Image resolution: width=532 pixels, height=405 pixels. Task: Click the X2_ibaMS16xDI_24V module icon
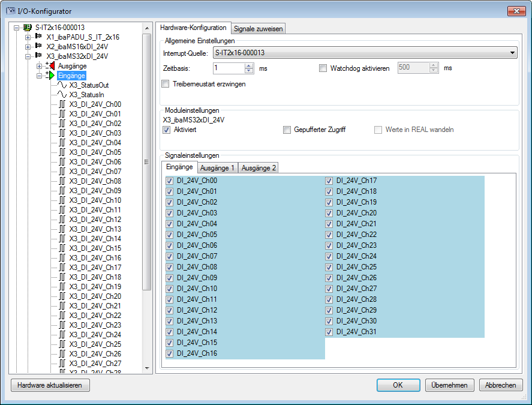pyautogui.click(x=39, y=47)
